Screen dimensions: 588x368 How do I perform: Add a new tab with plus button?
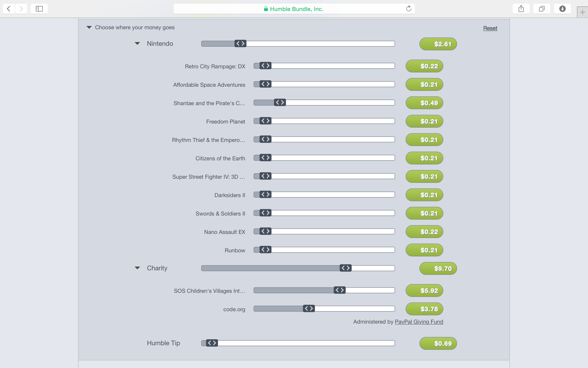click(582, 12)
